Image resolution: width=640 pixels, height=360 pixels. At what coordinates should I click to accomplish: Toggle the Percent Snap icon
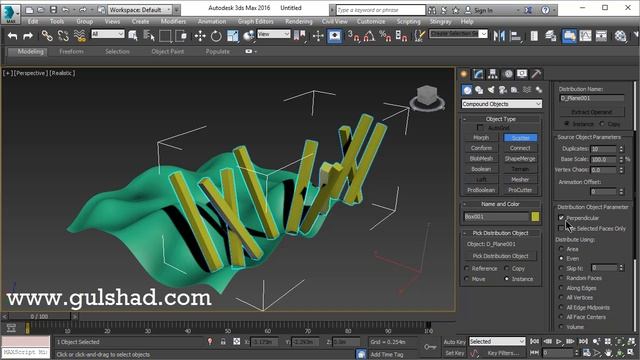pos(385,36)
